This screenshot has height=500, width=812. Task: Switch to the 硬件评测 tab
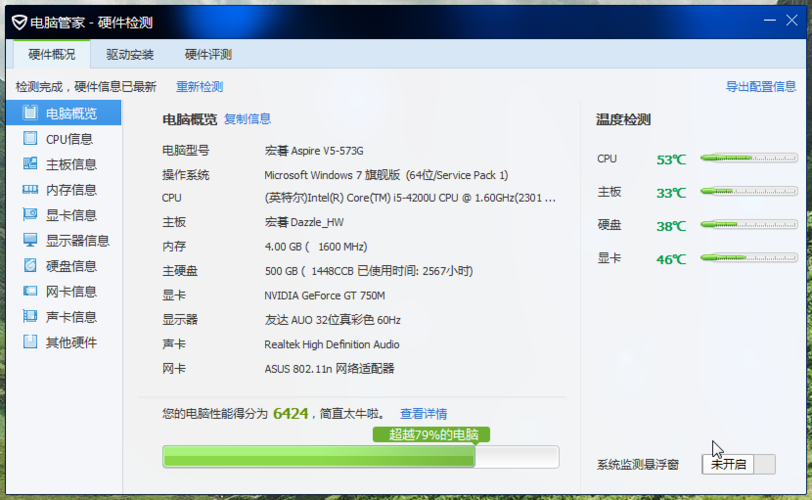tap(208, 54)
